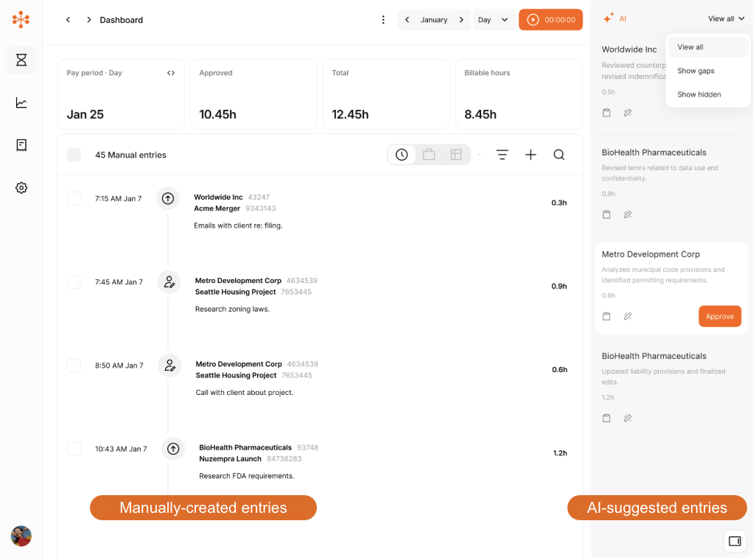Screen dimensions: 756x560
Task: Go to the next month after January
Action: [462, 20]
